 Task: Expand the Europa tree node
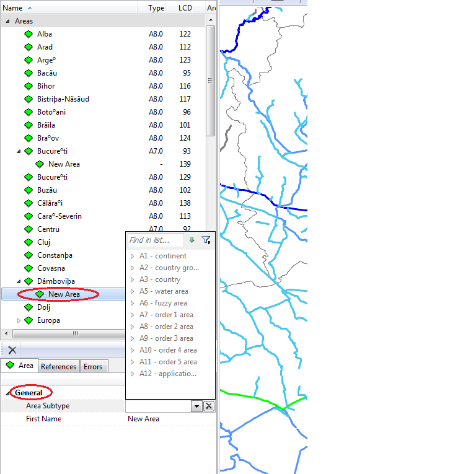point(19,320)
